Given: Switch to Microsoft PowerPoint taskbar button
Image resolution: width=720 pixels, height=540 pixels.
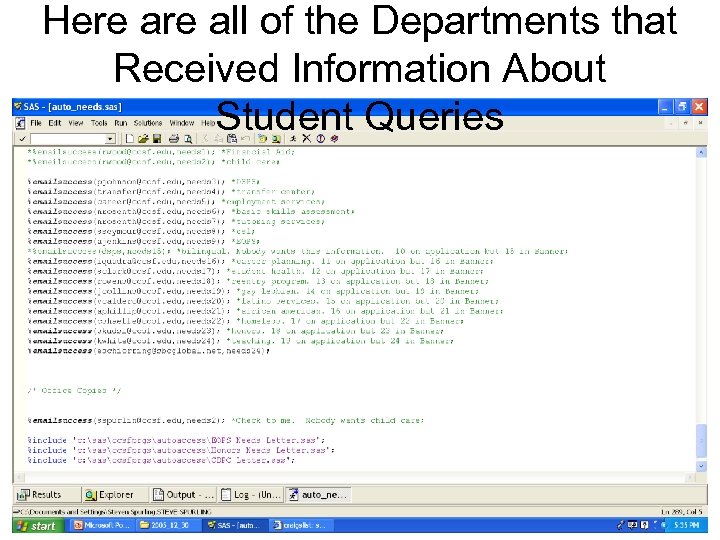Looking at the screenshot, I should tap(102, 525).
